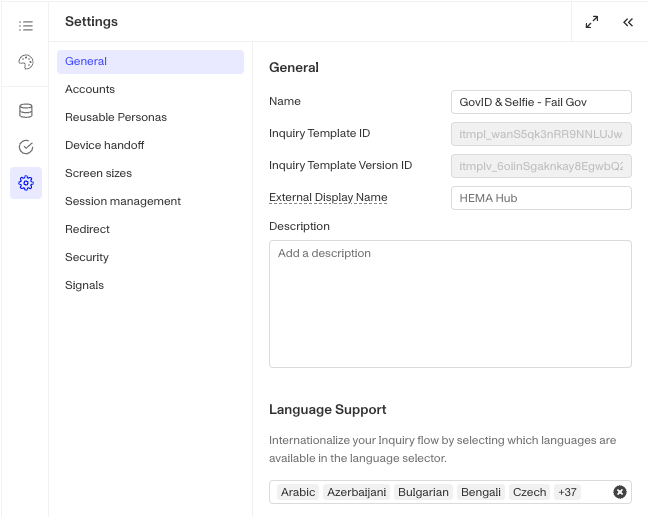Open the checkmark circle icon in sidebar

26,147
